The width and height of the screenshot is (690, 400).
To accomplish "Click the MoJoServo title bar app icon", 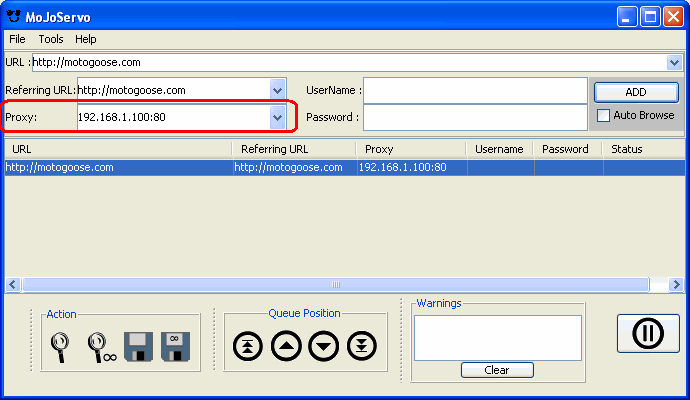I will pyautogui.click(x=14, y=16).
